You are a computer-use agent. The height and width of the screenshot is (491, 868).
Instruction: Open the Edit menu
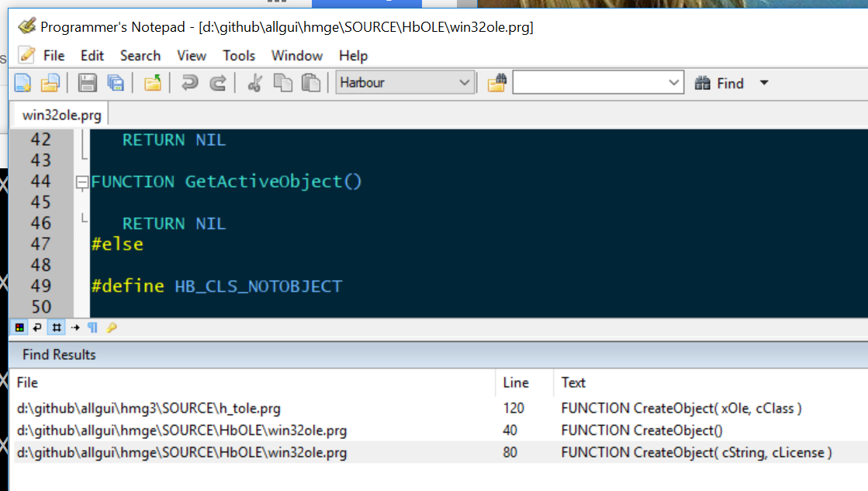click(x=92, y=56)
